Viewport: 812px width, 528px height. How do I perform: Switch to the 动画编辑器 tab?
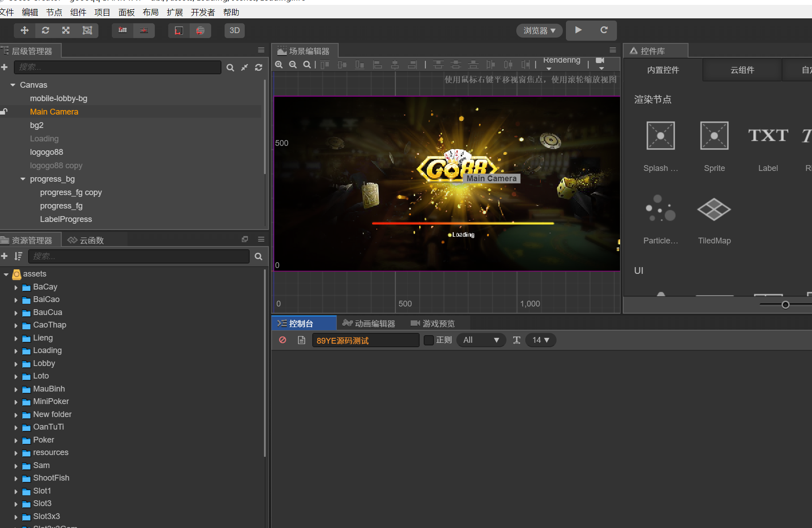click(369, 324)
